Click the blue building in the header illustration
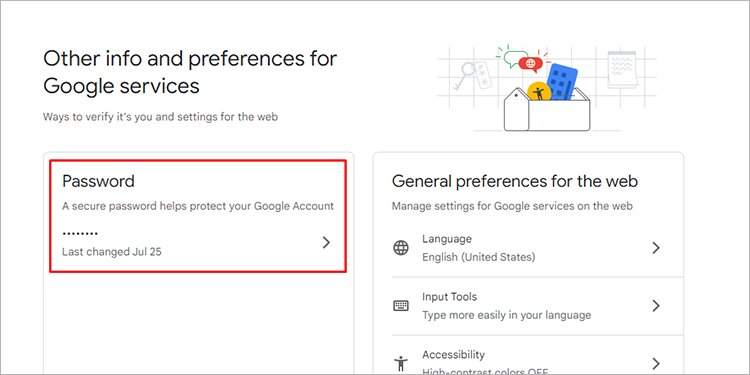Viewport: 750px width, 375px height. (562, 81)
